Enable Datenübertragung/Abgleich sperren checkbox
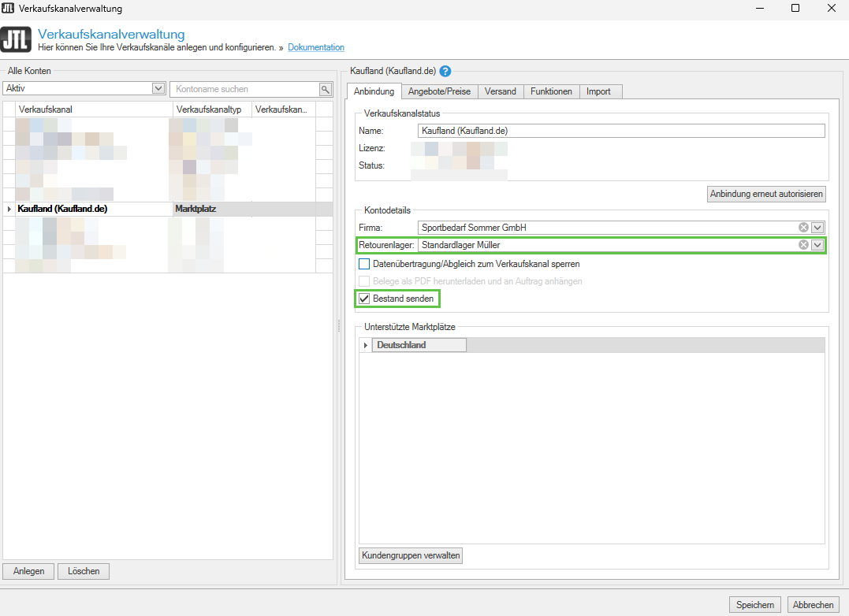 pos(364,264)
